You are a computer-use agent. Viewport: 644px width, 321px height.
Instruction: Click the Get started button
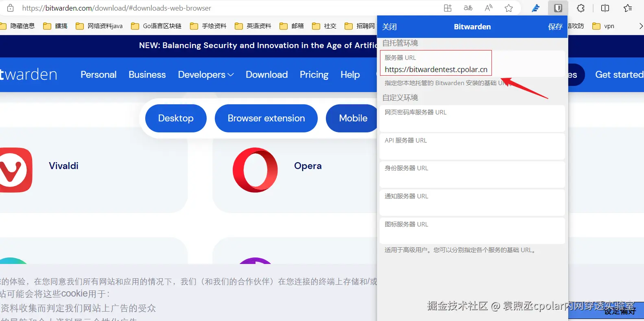(x=619, y=75)
